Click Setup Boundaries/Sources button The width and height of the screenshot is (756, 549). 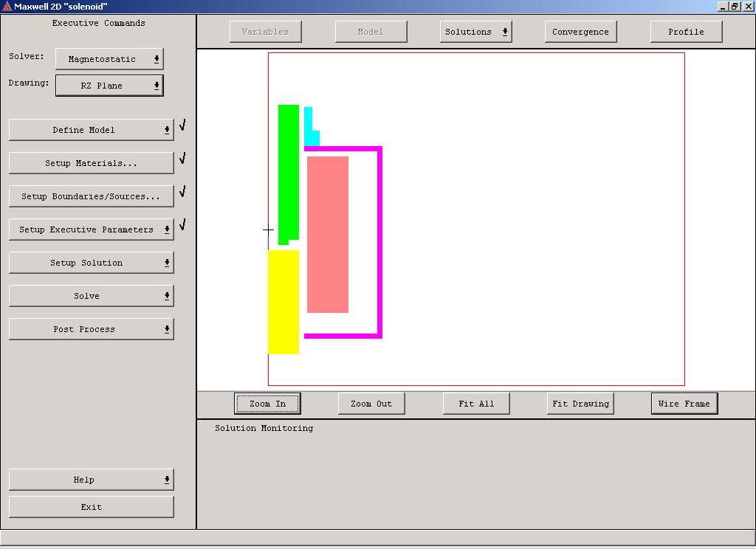click(x=91, y=196)
